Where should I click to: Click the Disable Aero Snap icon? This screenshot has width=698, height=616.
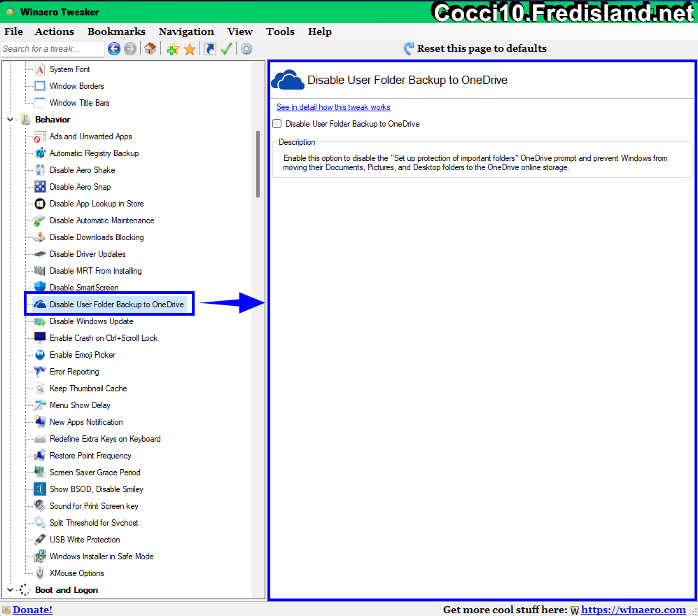[40, 187]
